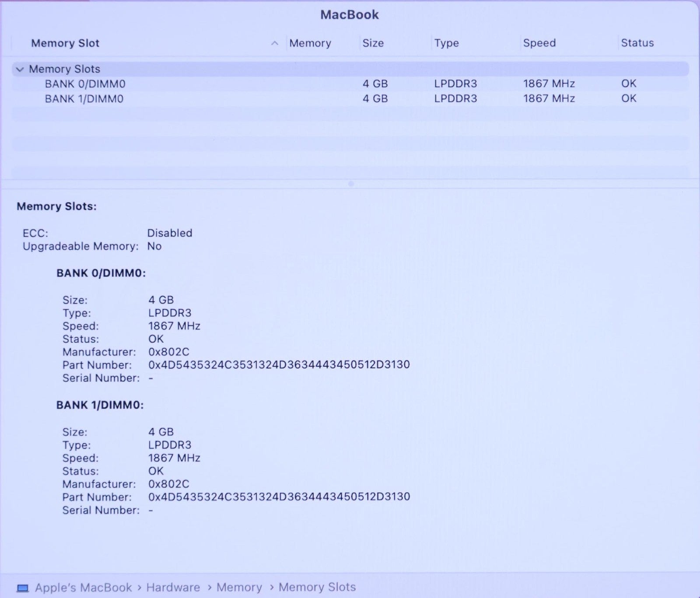This screenshot has width=700, height=598.
Task: Click BANK 1/DIMM0: heading in details pane
Action: point(100,405)
